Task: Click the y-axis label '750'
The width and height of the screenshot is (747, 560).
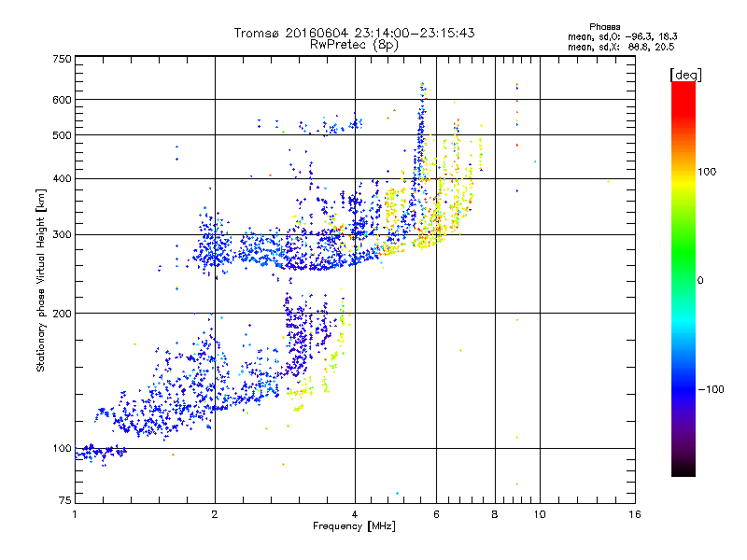Action: [62, 59]
